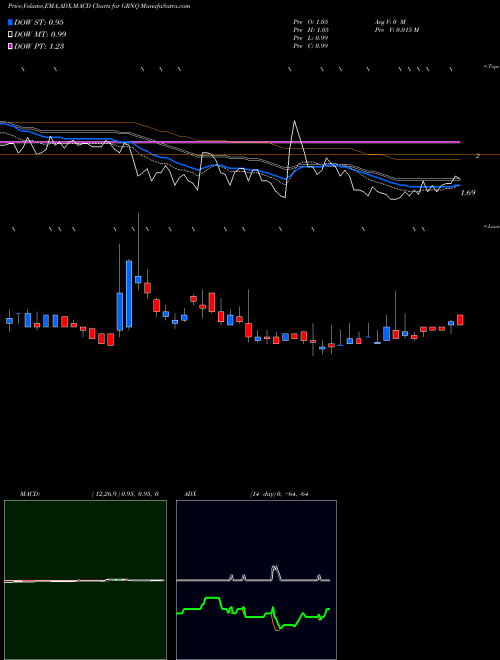Viewport: 500px width, 660px height.
Task: Click the 'Avg V: 0 M' value
Action: coord(390,22)
